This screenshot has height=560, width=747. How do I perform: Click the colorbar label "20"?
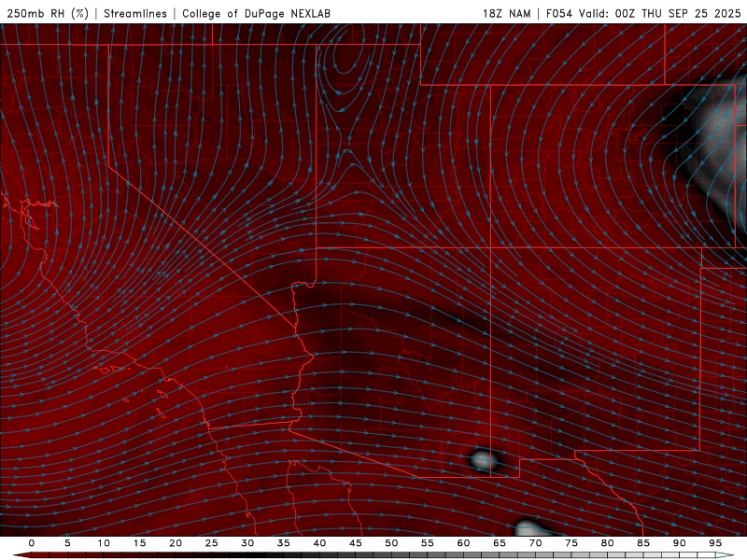pos(176,543)
